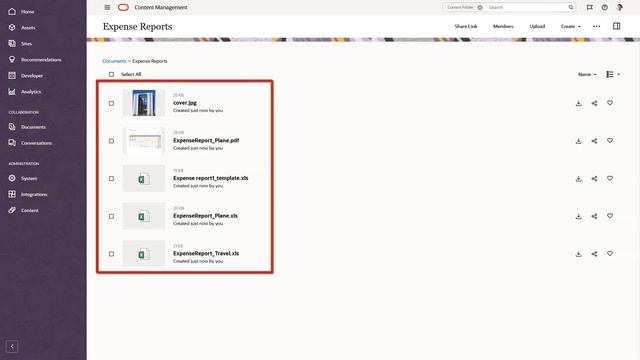Select the ExpenseReport_Plane.pdf checkbox
Screen dimensions: 640x360
point(111,141)
